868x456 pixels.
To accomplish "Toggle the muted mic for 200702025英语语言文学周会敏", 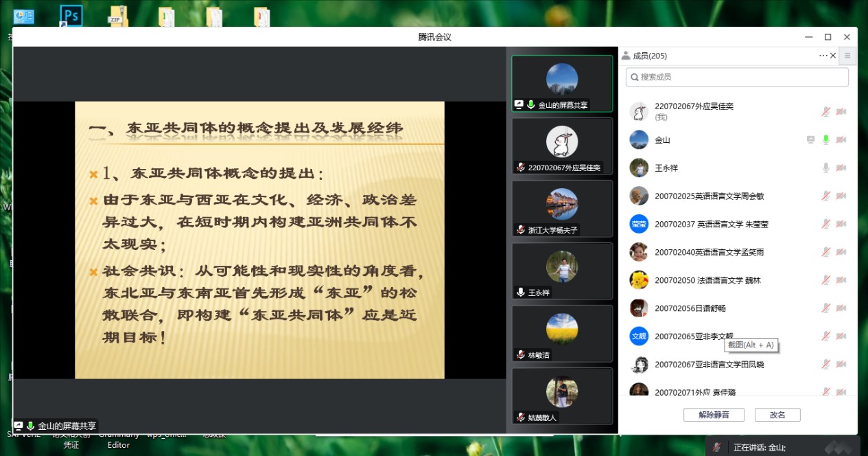I will 826,196.
